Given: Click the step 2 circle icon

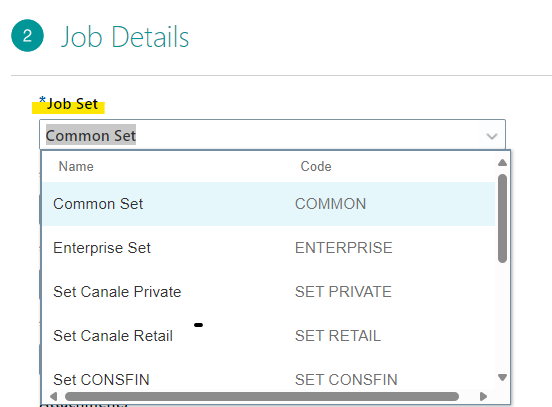Looking at the screenshot, I should [27, 36].
